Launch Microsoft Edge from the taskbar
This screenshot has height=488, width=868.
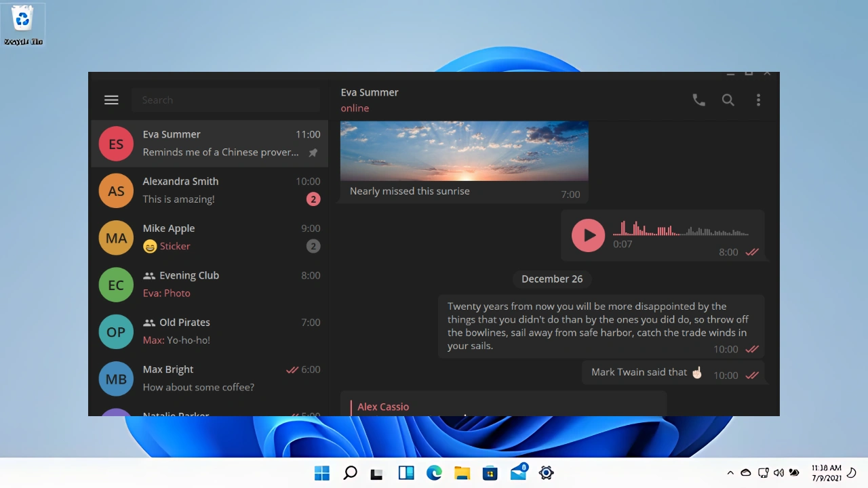(434, 473)
